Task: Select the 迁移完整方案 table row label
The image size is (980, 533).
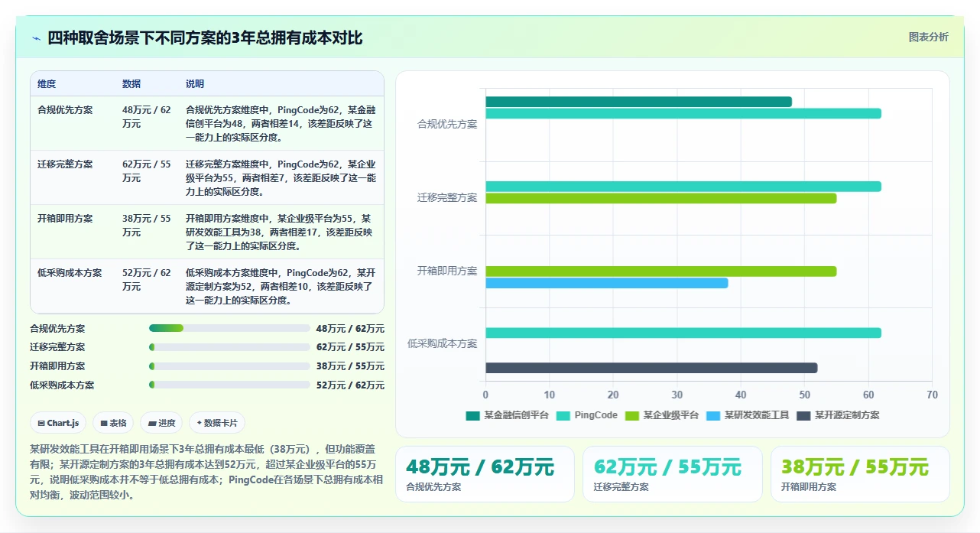Action: click(65, 164)
